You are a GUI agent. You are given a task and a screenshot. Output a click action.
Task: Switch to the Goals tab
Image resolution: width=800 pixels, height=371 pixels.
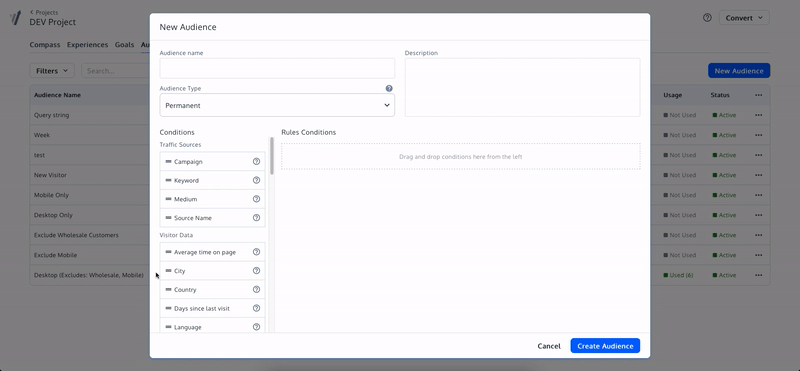click(x=124, y=45)
